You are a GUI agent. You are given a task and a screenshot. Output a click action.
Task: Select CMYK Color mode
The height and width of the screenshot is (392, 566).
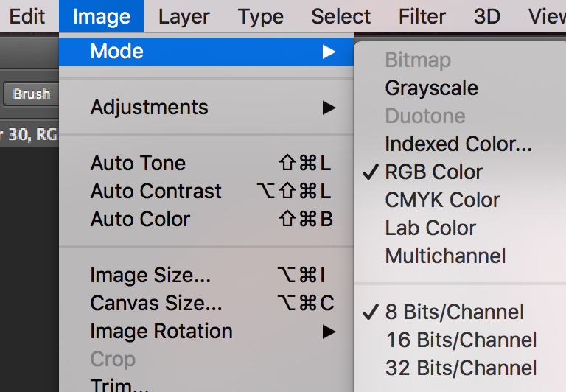[442, 200]
